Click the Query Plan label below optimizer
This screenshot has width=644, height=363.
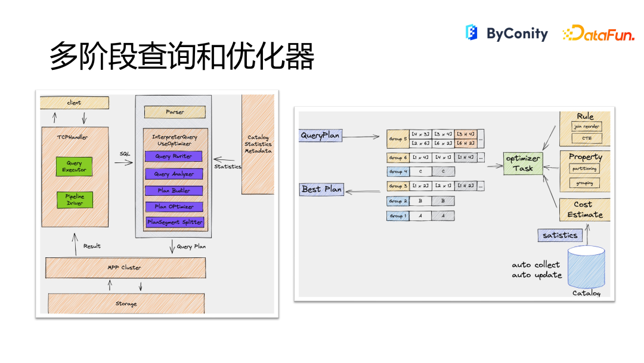[191, 247]
